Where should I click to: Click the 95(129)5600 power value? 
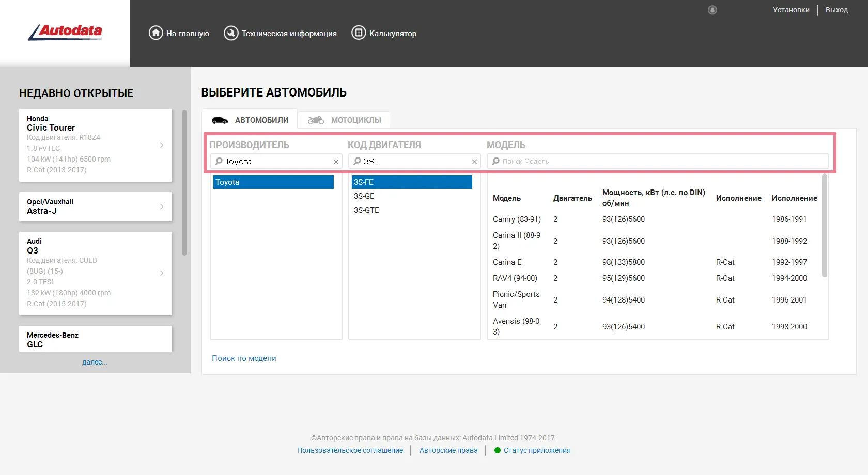[x=624, y=278]
